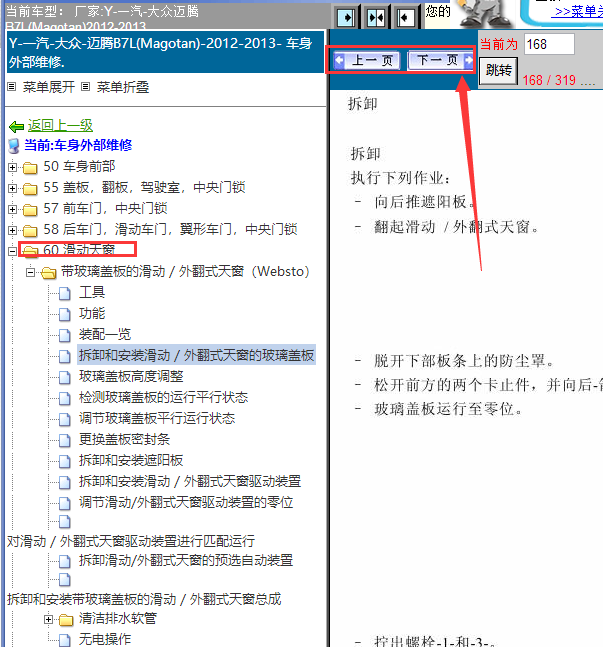Go to previous page with 上一页
Image resolution: width=603 pixels, height=647 pixels.
coord(367,61)
